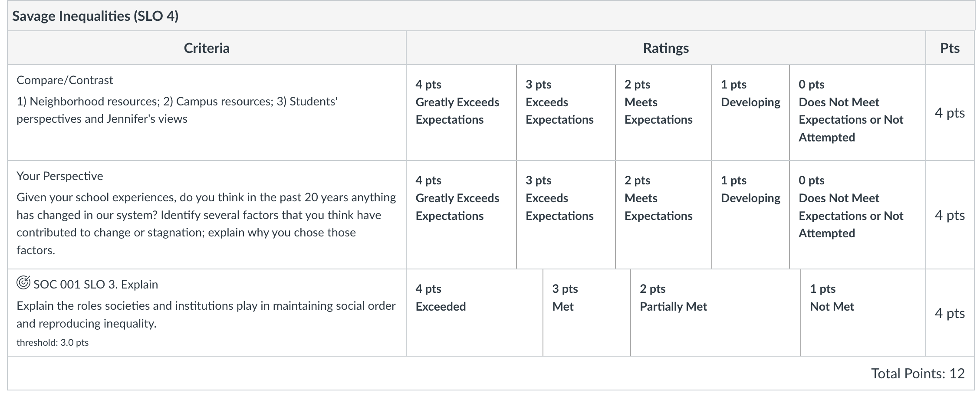Choose Does Not Meet Expectations for Compare/Contrast
The image size is (980, 400).
point(858,113)
